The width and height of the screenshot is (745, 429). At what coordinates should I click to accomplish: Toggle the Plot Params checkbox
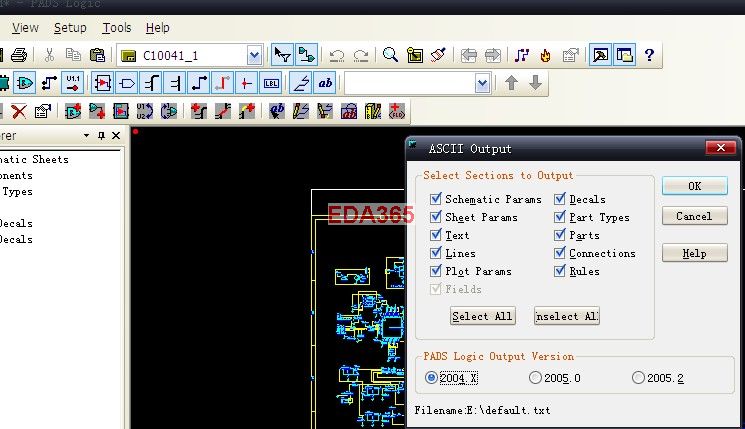click(x=436, y=271)
